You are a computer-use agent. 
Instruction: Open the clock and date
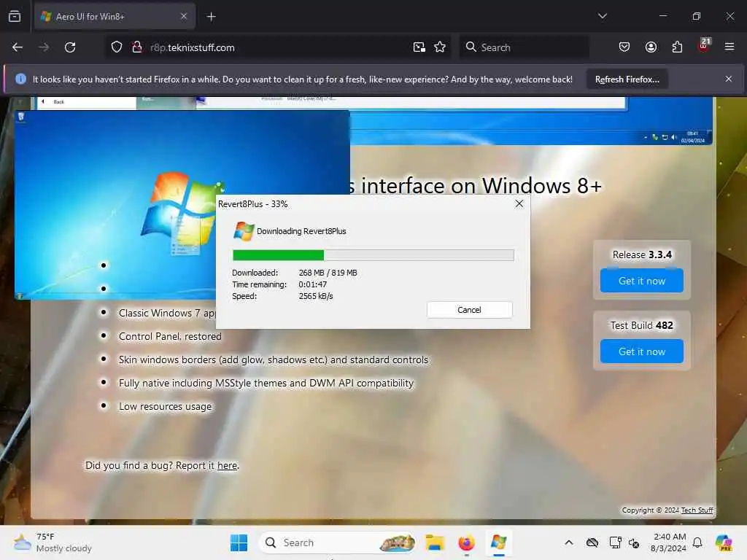point(669,542)
